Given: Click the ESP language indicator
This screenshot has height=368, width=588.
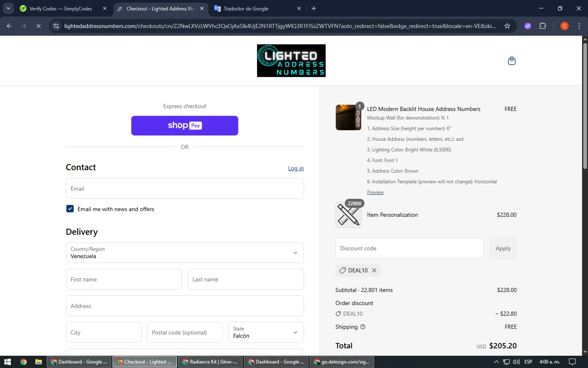Looking at the screenshot, I should point(528,362).
